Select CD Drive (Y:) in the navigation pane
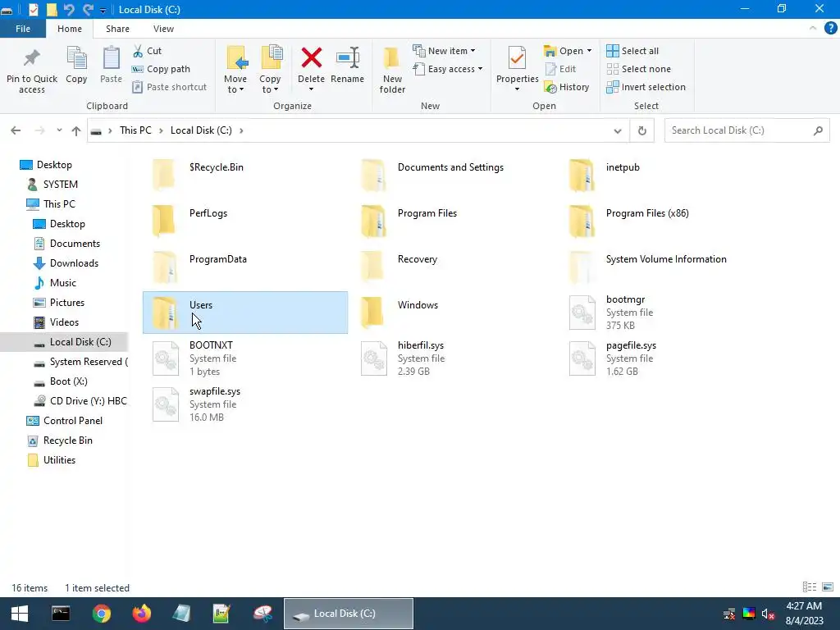Image resolution: width=840 pixels, height=630 pixels. 88,401
